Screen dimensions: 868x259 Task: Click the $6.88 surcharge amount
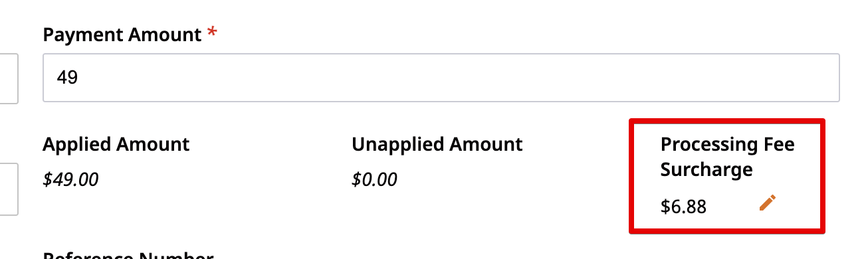(x=684, y=207)
